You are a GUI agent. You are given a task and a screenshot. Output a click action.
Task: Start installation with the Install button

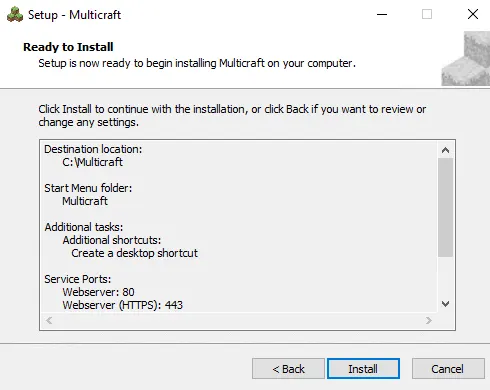(x=363, y=369)
